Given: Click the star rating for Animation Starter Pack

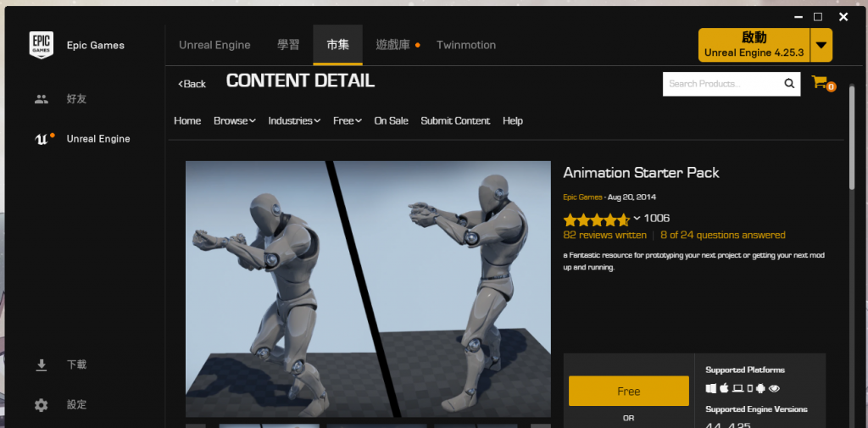Looking at the screenshot, I should (596, 220).
